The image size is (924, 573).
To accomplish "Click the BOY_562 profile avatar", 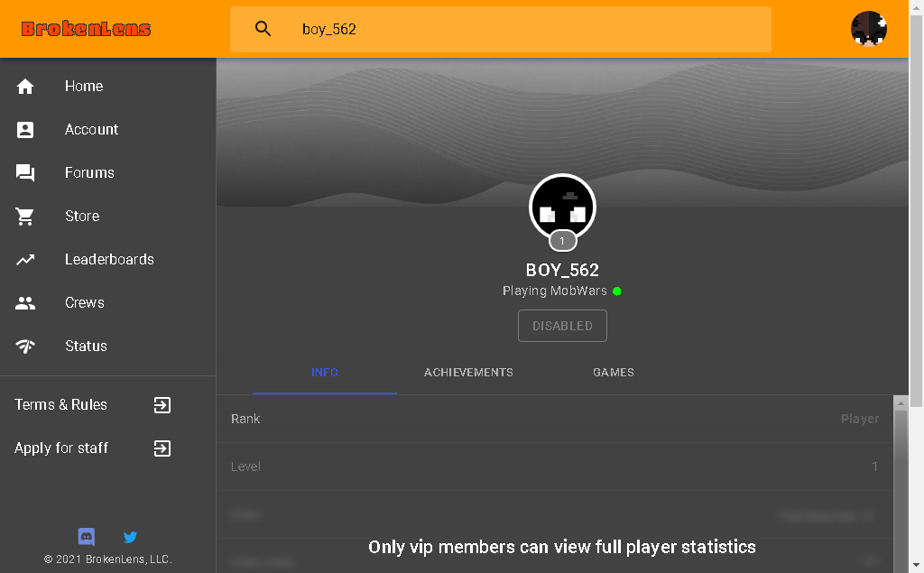I will point(562,207).
